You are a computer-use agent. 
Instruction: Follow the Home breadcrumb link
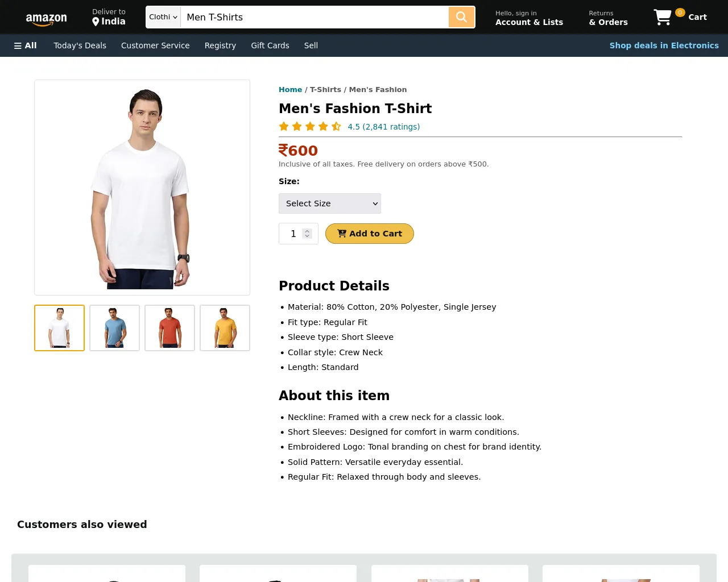(x=290, y=90)
